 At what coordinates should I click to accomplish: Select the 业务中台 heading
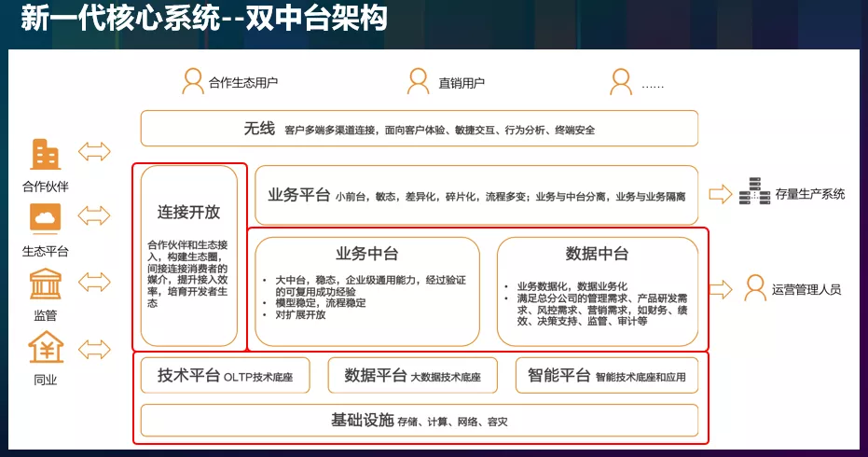click(367, 254)
